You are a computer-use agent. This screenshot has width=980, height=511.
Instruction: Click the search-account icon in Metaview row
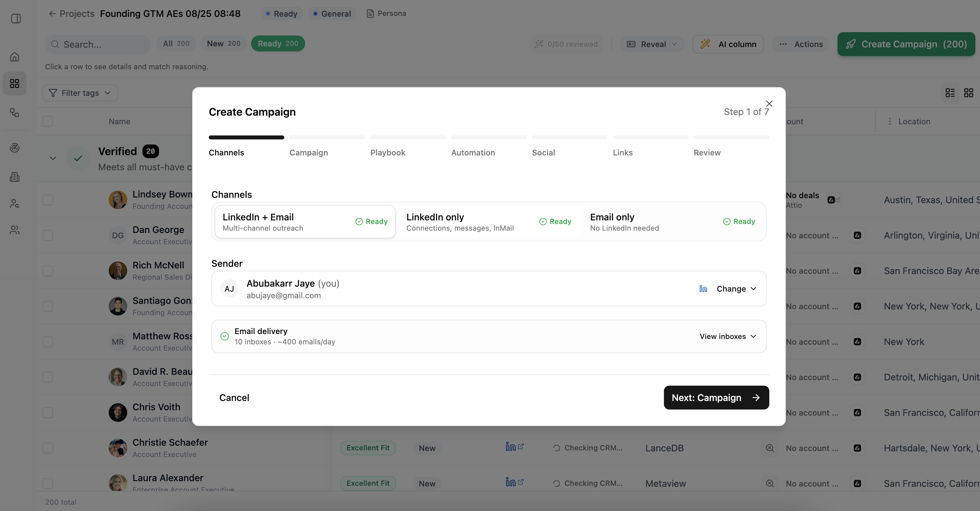(770, 483)
